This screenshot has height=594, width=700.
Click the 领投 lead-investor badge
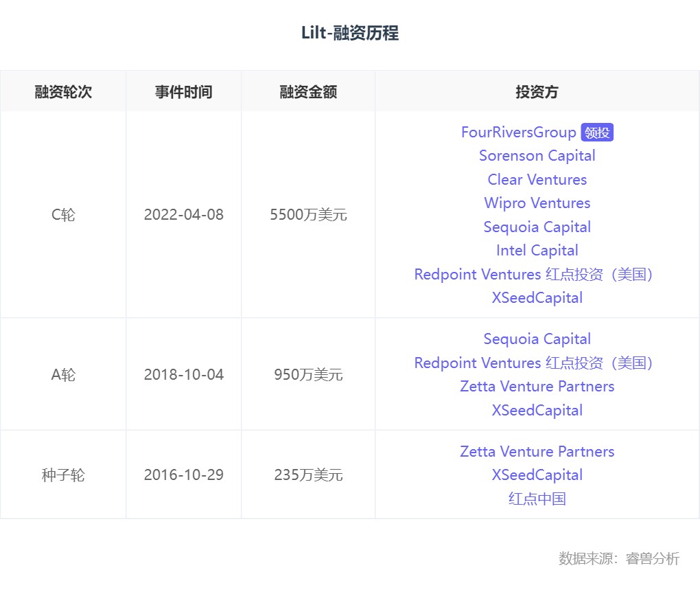coord(597,133)
